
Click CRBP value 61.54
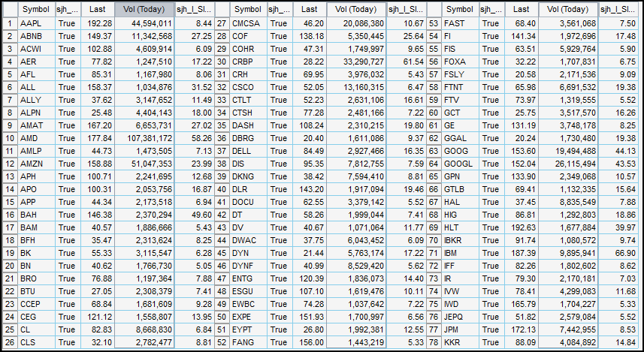point(407,62)
